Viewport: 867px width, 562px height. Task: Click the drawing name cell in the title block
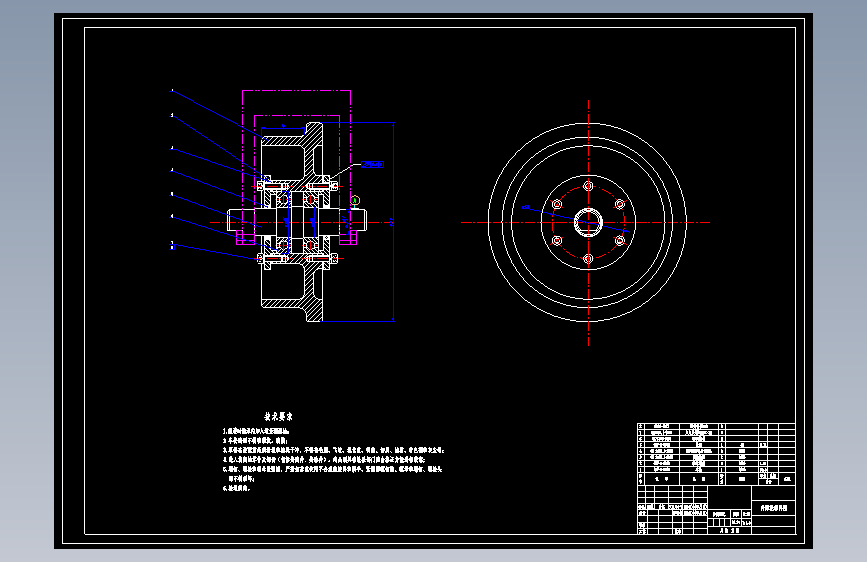tap(774, 507)
